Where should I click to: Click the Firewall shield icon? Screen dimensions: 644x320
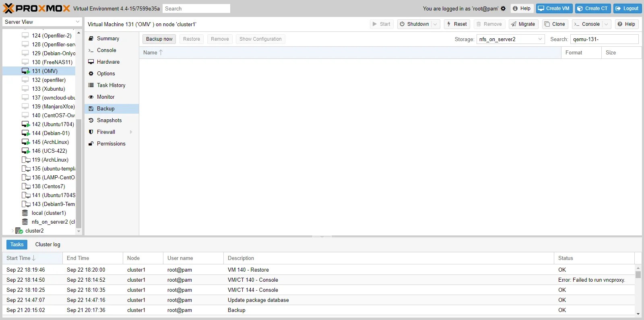91,132
